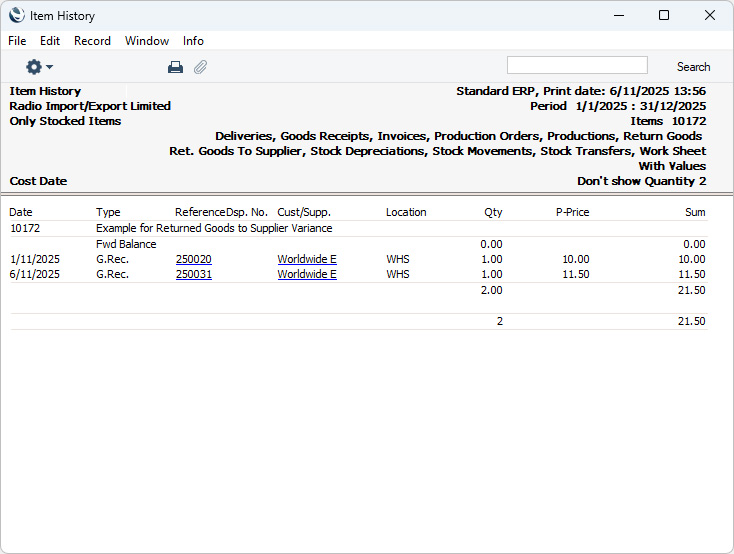Click item number 10172 in the report row

coord(25,228)
